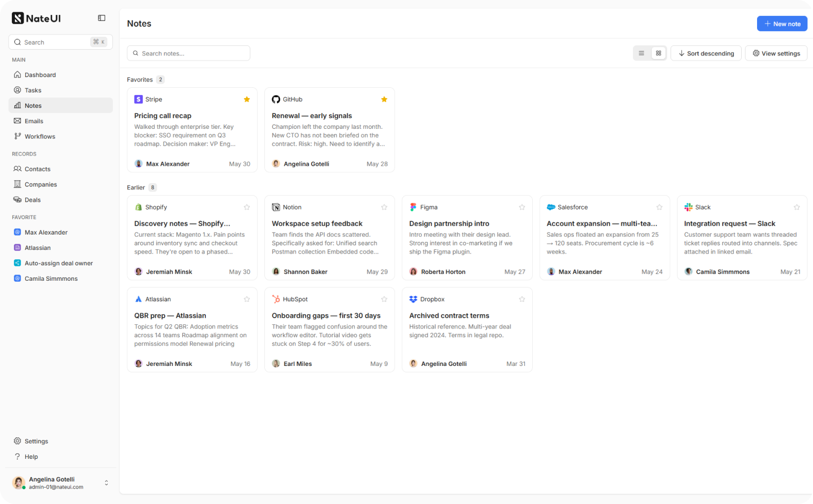Click Roberta Horton's avatar on Figma note
This screenshot has width=813, height=504.
tap(413, 272)
